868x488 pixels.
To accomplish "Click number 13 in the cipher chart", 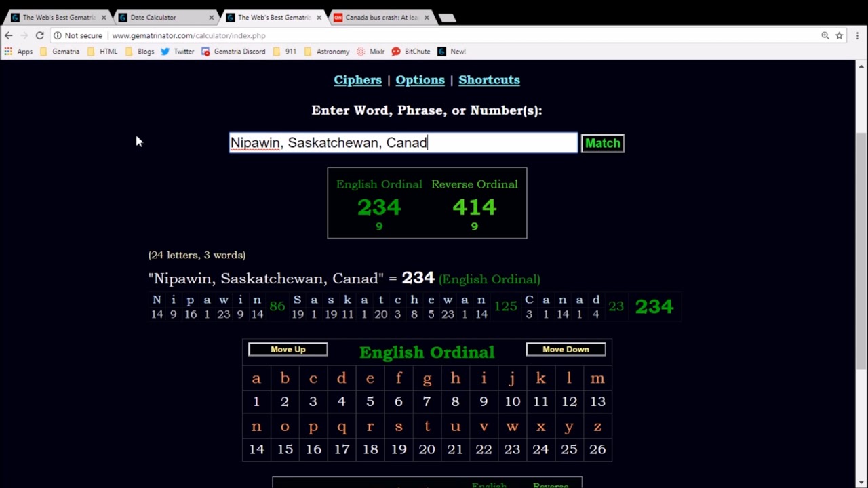I will coord(597,401).
